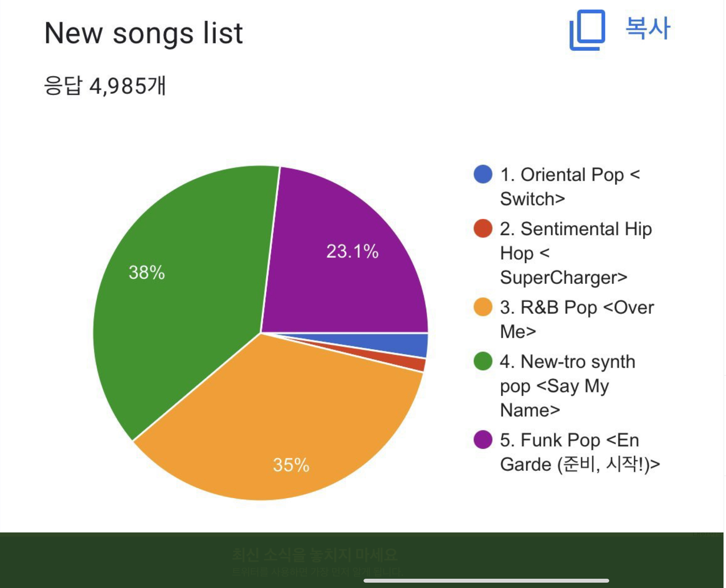The image size is (726, 588).
Task: Click the blue Oriental Pop legend dot
Action: [483, 174]
